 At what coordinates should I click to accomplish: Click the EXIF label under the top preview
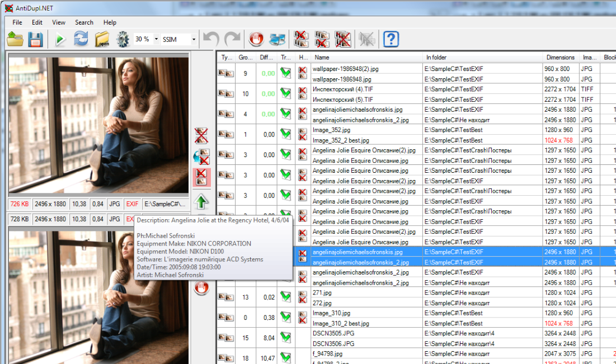pyautogui.click(x=131, y=204)
